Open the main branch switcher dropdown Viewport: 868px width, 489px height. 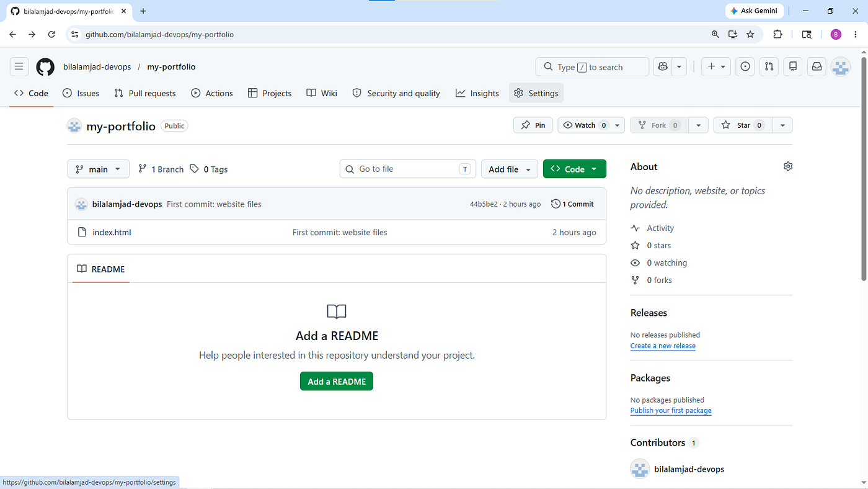click(99, 169)
